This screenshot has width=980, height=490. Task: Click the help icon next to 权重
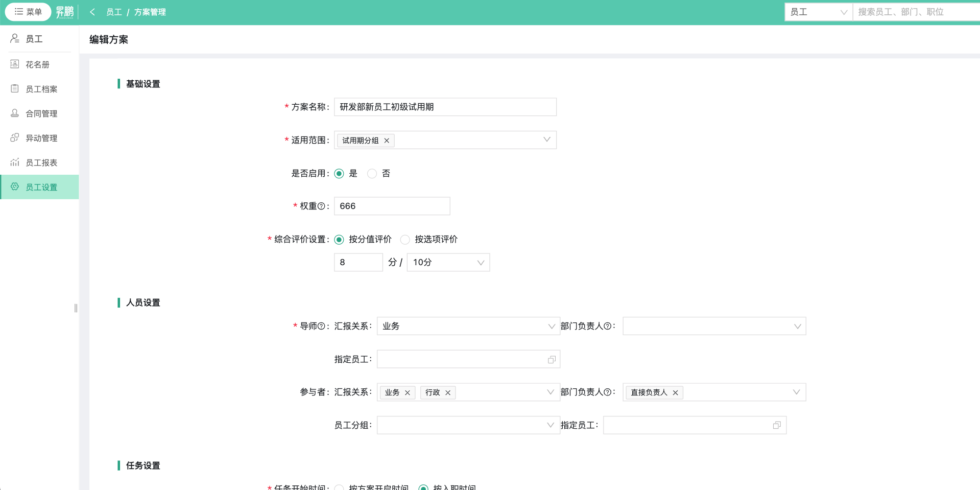pyautogui.click(x=321, y=206)
